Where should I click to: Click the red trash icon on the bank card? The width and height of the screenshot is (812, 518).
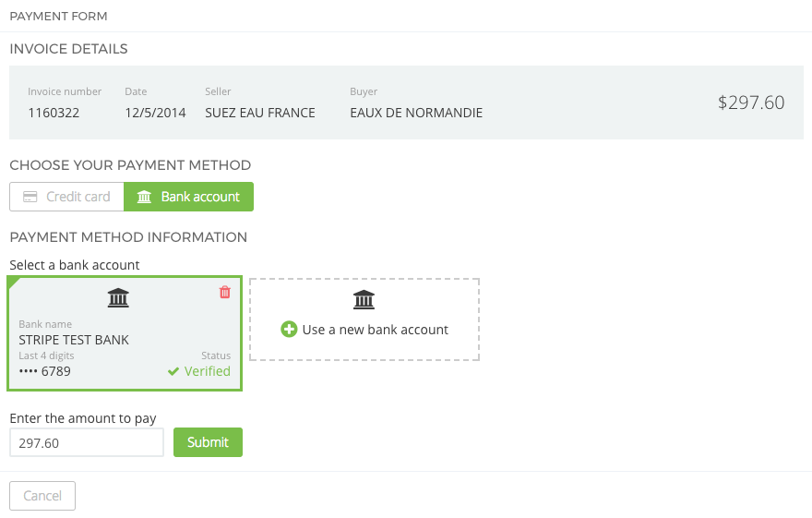tap(225, 293)
